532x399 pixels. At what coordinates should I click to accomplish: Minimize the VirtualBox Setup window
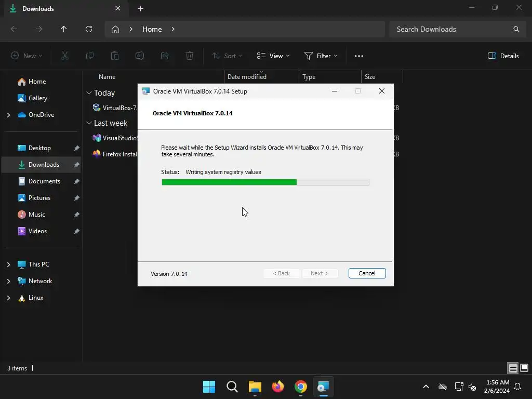pos(335,91)
